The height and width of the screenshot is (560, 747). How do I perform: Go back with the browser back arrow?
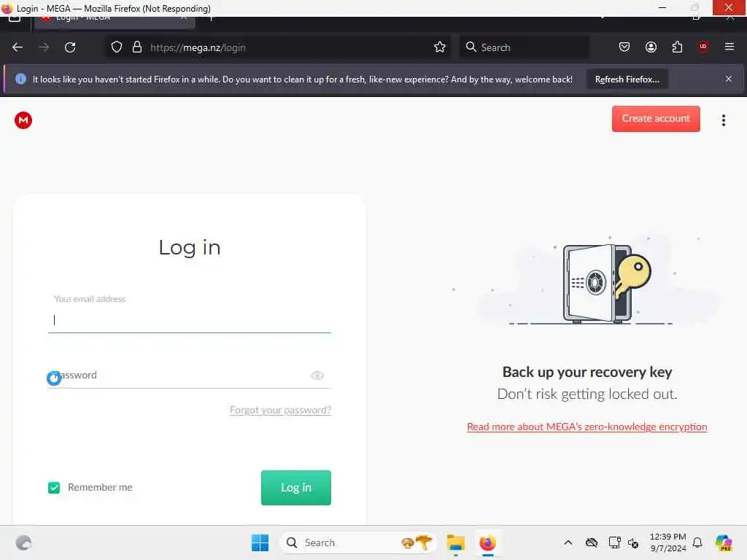[18, 47]
